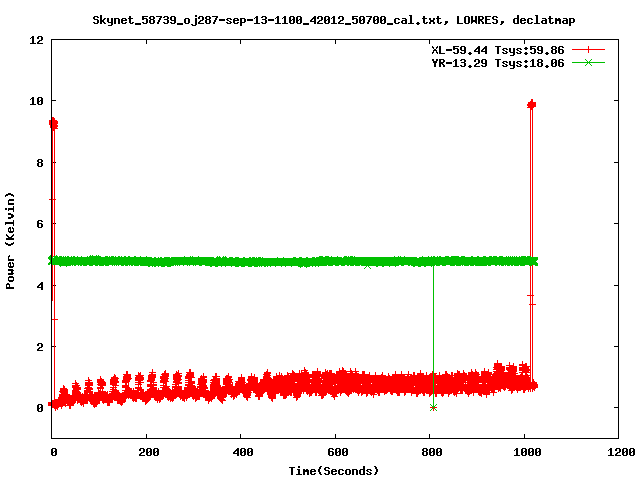Select the 1000 tick label on x-axis

click(x=523, y=453)
